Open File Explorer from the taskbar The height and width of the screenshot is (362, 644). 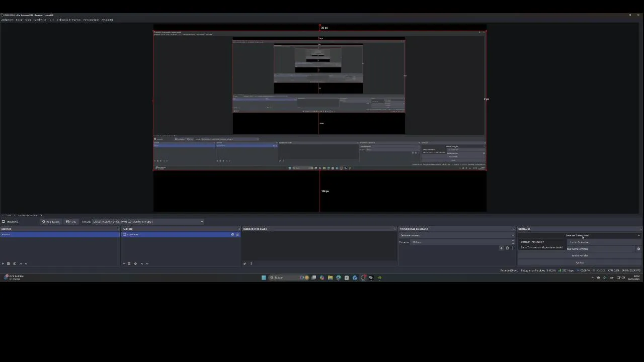(330, 278)
